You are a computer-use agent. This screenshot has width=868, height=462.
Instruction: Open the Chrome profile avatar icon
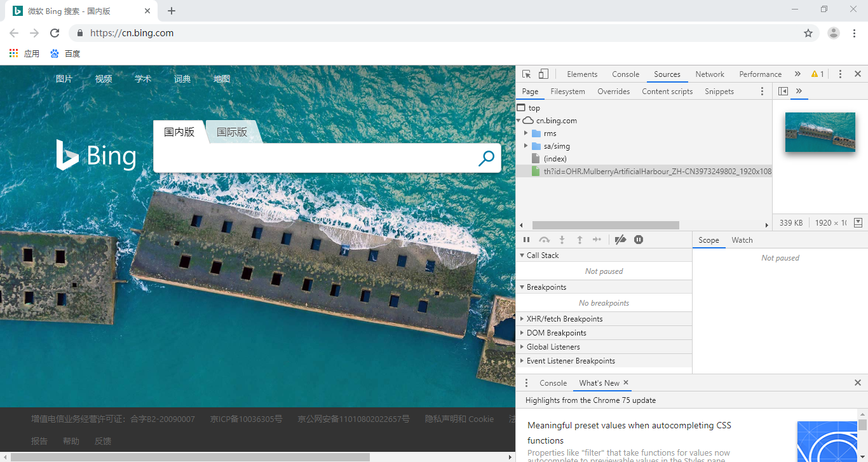834,33
